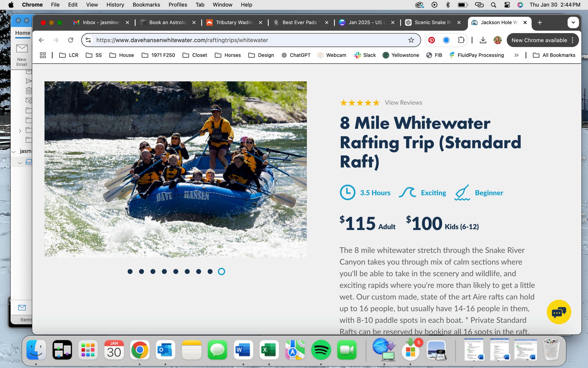The width and height of the screenshot is (588, 368).
Task: Select the last highlighted carousel dot
Action: click(222, 271)
